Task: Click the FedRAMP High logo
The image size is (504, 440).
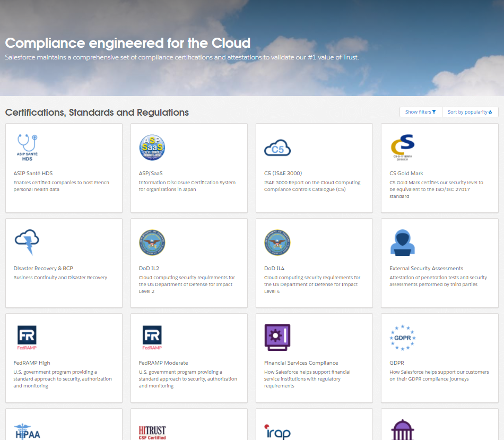Action: pyautogui.click(x=27, y=338)
